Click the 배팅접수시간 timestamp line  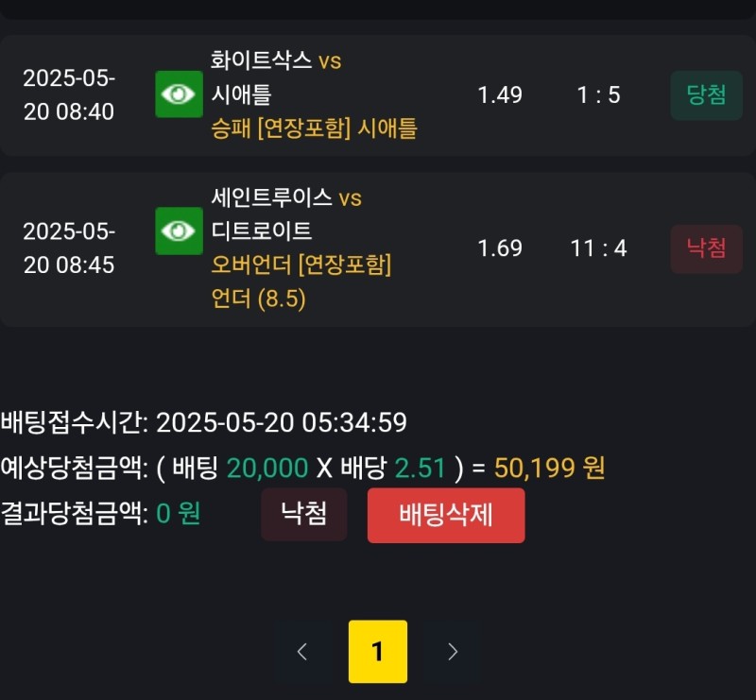(203, 422)
